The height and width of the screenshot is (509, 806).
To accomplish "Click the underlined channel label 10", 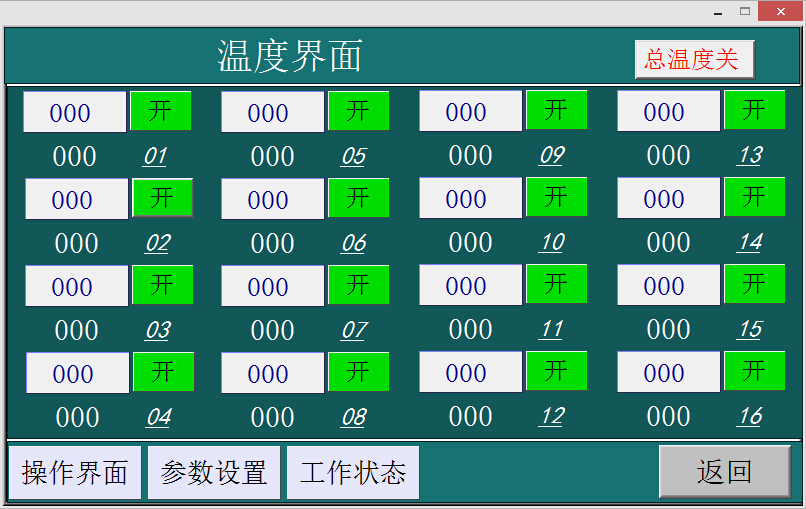I will [x=551, y=242].
